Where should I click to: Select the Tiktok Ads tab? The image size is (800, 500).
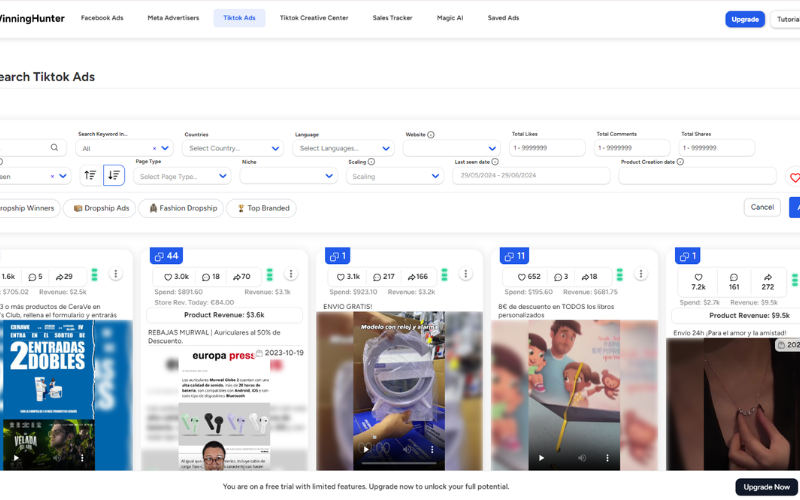click(x=239, y=18)
